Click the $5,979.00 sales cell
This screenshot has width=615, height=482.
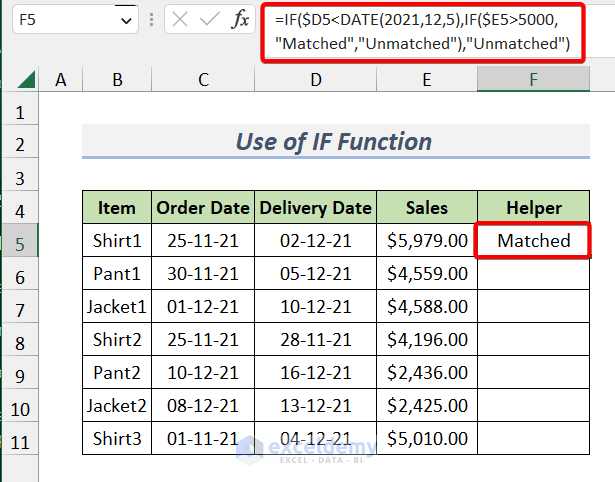427,241
